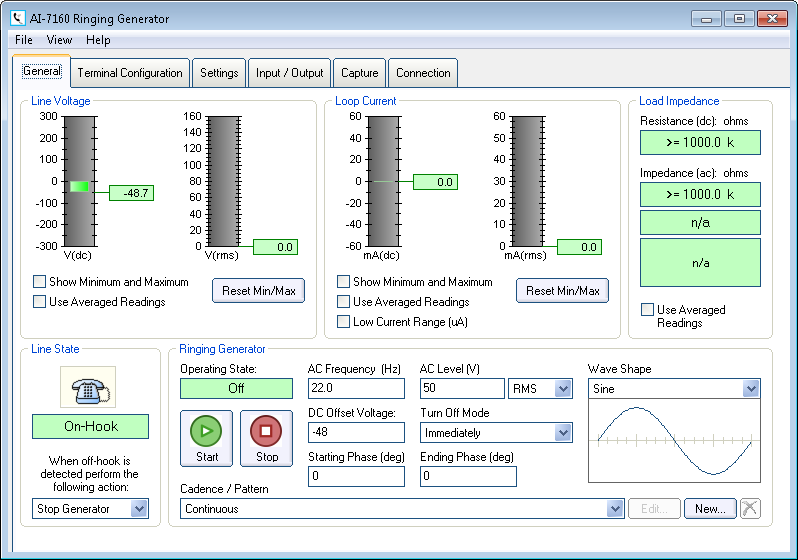The height and width of the screenshot is (560, 798).
Task: Click the sine wave shape preview
Action: (674, 440)
